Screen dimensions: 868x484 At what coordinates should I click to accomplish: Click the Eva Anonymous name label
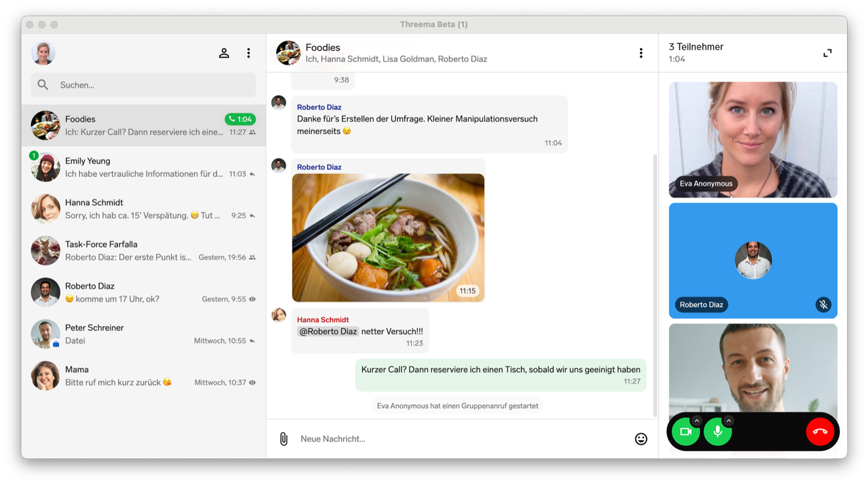click(x=706, y=184)
